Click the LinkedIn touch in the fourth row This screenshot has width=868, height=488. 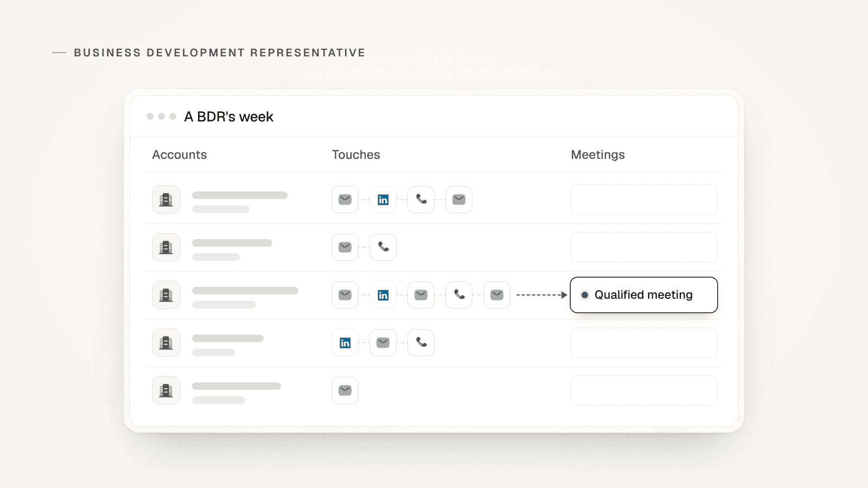(345, 343)
